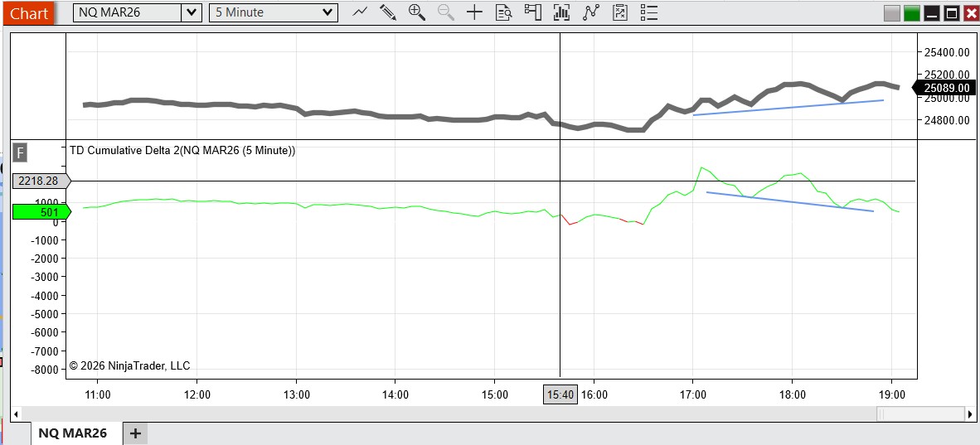Click the horizontal scrollbar right arrow
The width and height of the screenshot is (980, 445).
(970, 414)
